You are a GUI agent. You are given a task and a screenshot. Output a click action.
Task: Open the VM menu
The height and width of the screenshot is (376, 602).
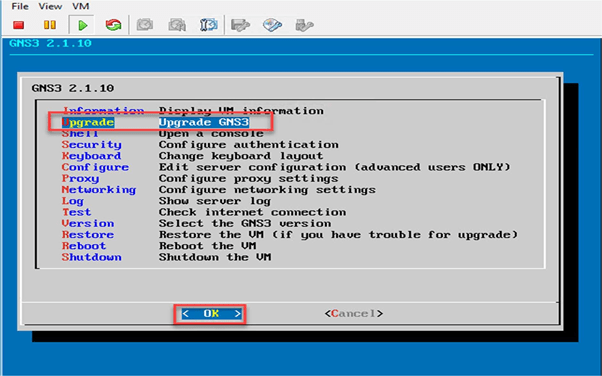[81, 7]
